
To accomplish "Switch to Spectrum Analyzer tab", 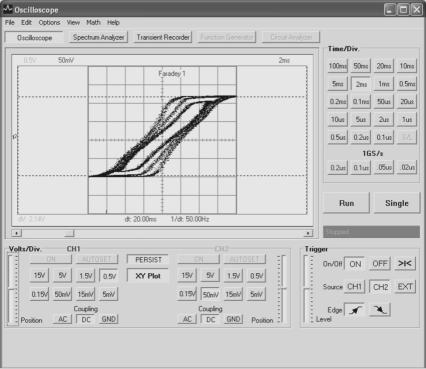I will pyautogui.click(x=99, y=37).
